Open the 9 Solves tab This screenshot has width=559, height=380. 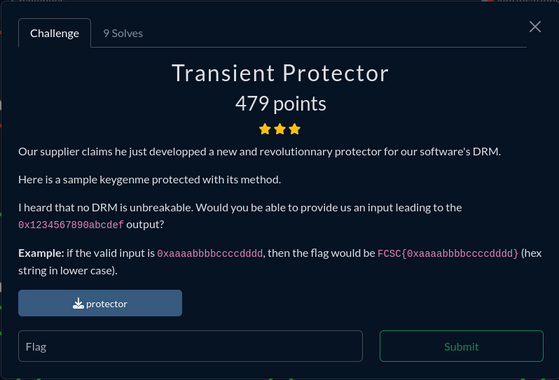click(x=123, y=33)
